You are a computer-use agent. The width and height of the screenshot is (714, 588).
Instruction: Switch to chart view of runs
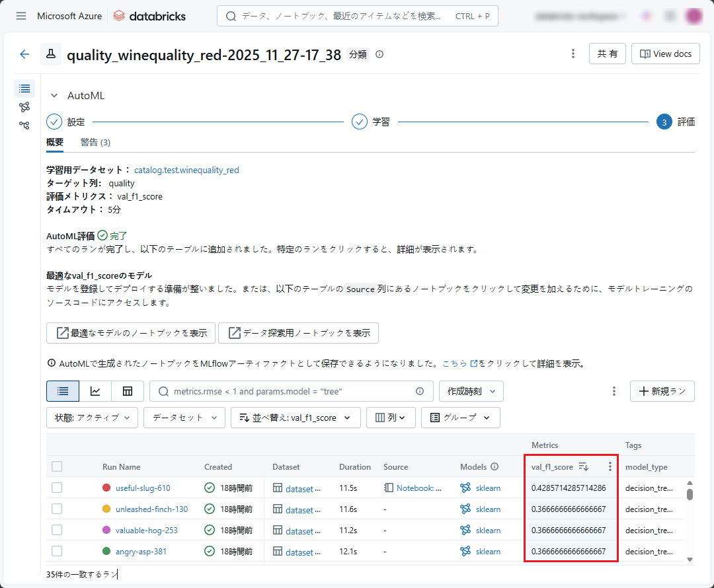pyautogui.click(x=95, y=391)
